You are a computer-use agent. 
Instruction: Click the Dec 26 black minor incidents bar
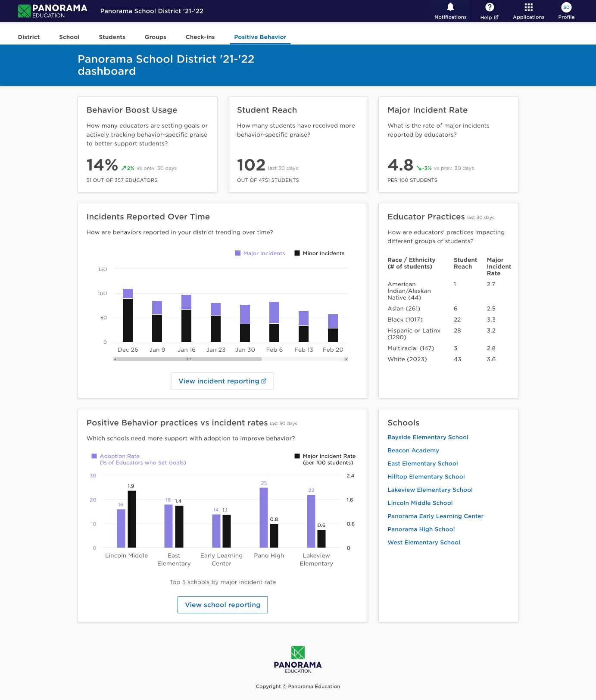(128, 320)
